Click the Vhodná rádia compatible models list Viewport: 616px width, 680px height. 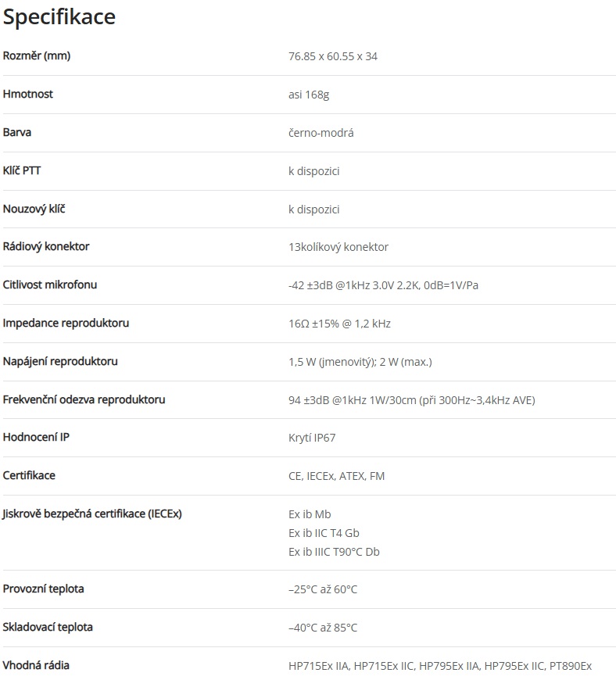(440, 666)
